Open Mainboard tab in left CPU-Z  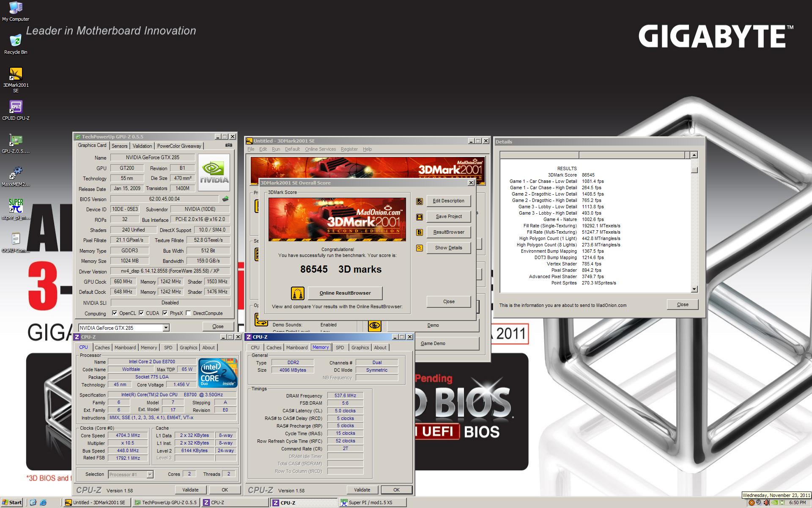(x=125, y=348)
